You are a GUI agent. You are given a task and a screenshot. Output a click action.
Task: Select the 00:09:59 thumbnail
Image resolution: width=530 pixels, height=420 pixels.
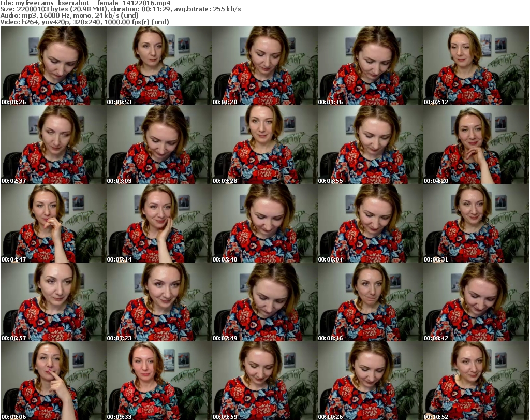click(264, 381)
